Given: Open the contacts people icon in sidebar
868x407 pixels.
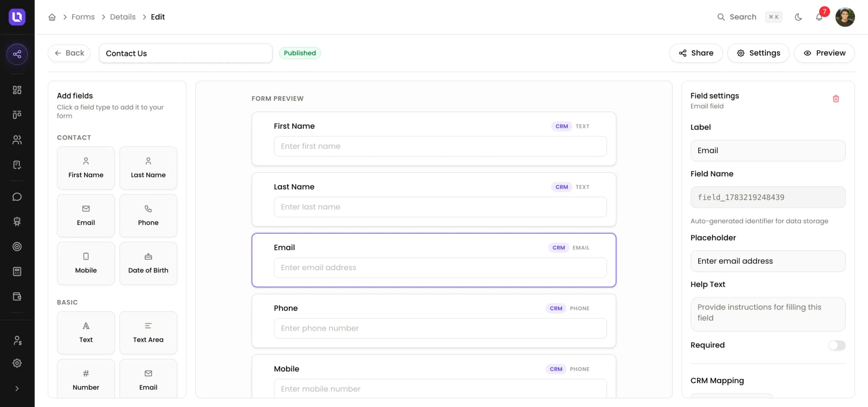Looking at the screenshot, I should pyautogui.click(x=17, y=140).
